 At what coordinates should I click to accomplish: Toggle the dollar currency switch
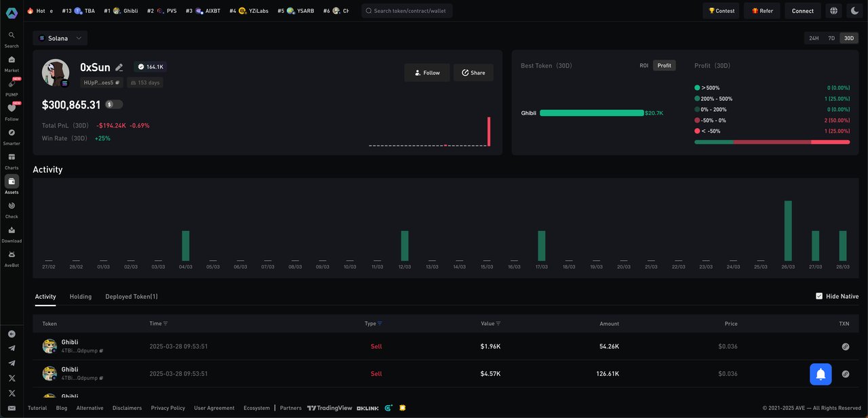[x=114, y=104]
